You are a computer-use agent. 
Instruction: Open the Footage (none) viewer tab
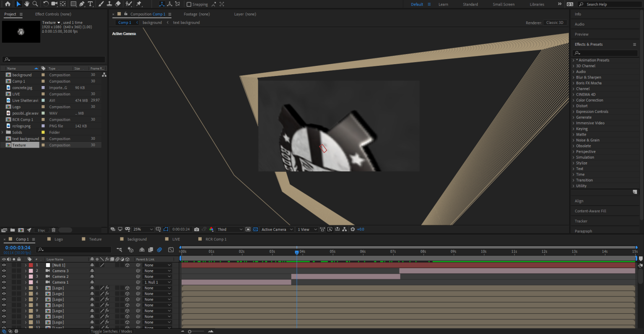197,14
